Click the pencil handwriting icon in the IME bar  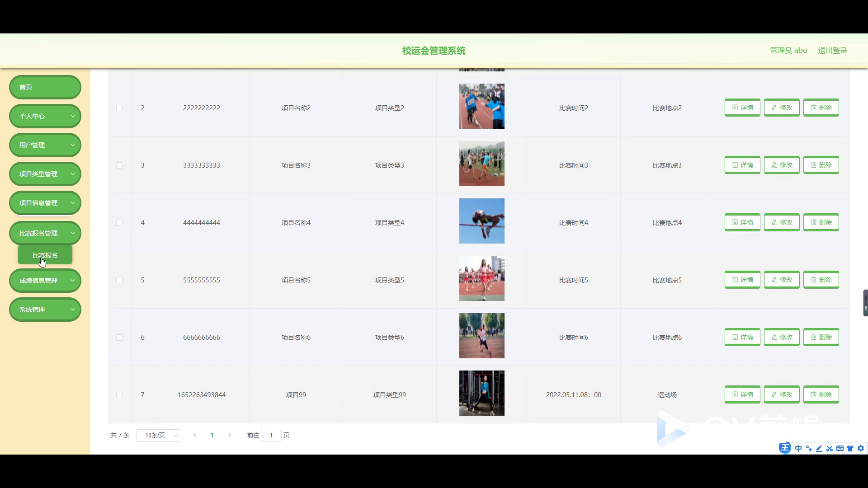tap(819, 448)
